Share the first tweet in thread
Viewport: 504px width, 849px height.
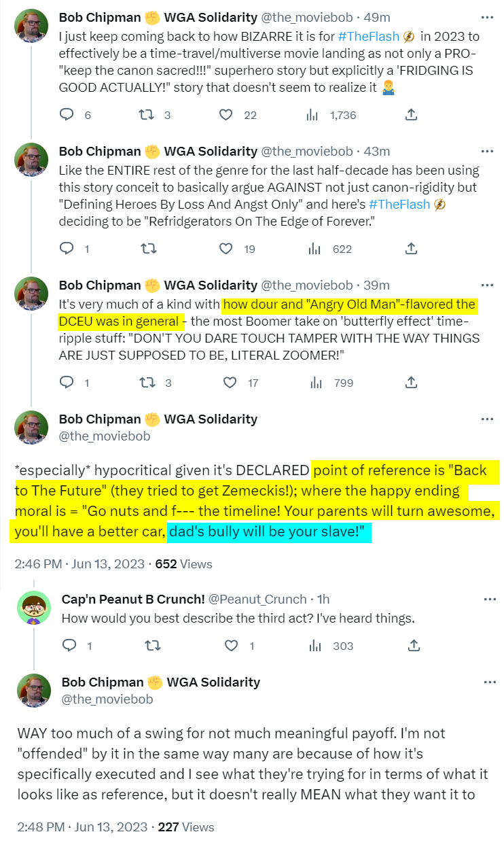point(411,115)
